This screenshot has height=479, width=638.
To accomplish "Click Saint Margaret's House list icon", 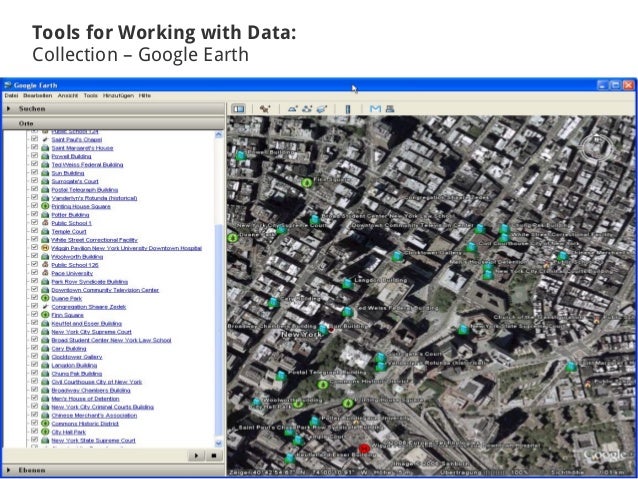I will point(45,148).
